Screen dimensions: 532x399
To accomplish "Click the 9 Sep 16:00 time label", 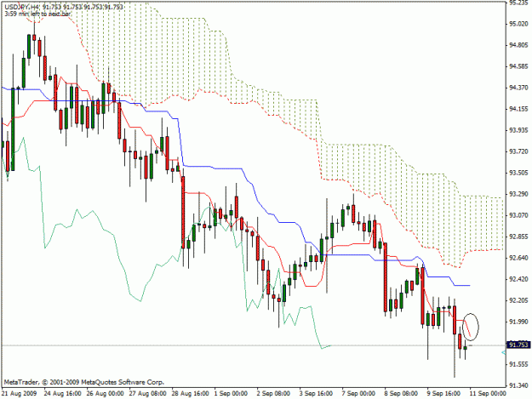I will pos(443,394).
